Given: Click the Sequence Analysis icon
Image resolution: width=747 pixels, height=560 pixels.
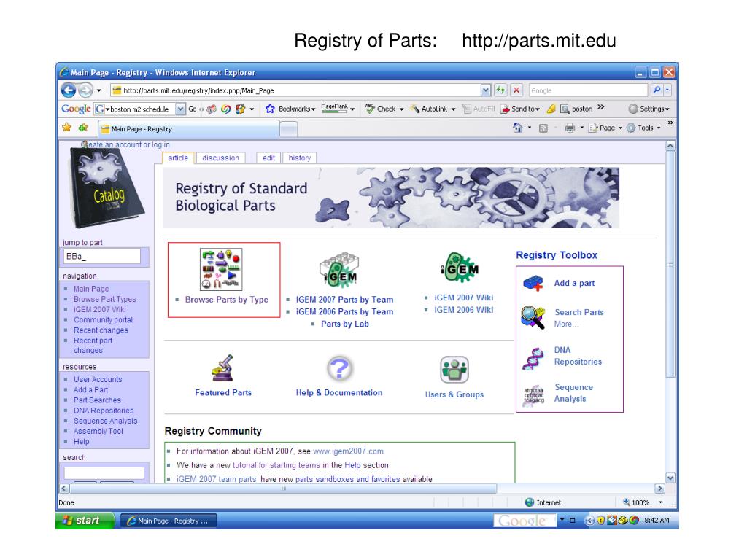Looking at the screenshot, I should coord(533,394).
